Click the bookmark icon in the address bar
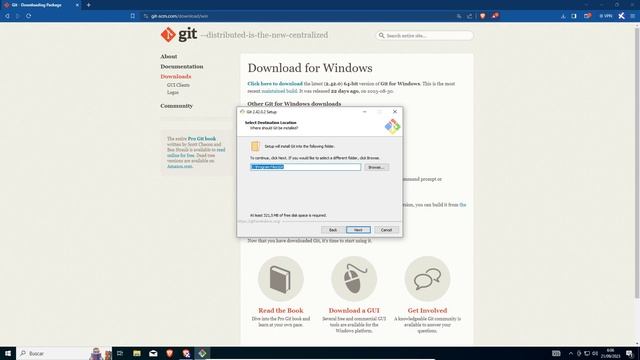The height and width of the screenshot is (360, 640). [x=133, y=16]
